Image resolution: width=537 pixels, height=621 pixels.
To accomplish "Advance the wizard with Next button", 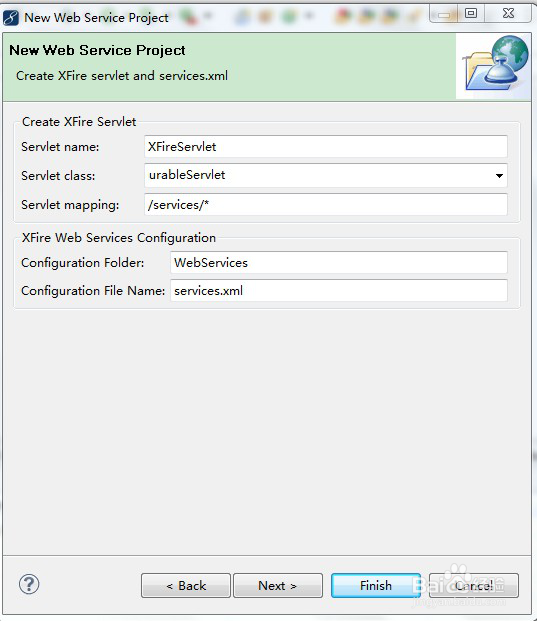I will click(278, 585).
